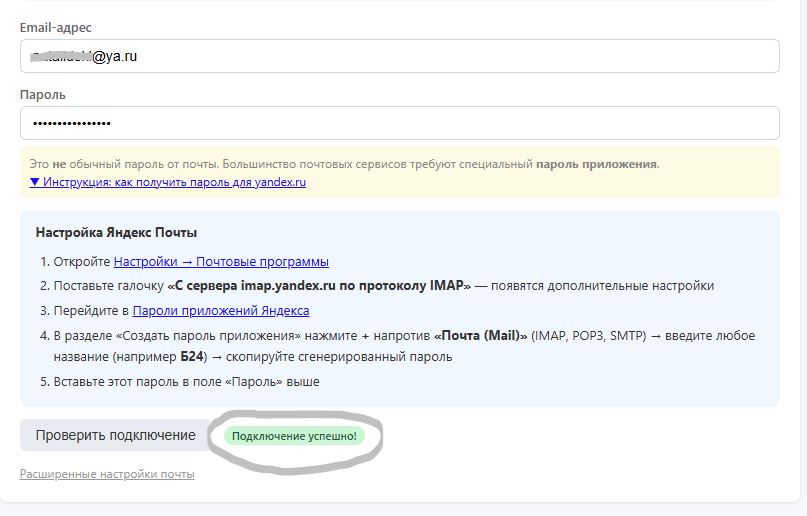Click the Настройка Яндекс Почты heading
The width and height of the screenshot is (807, 516).
coord(116,233)
